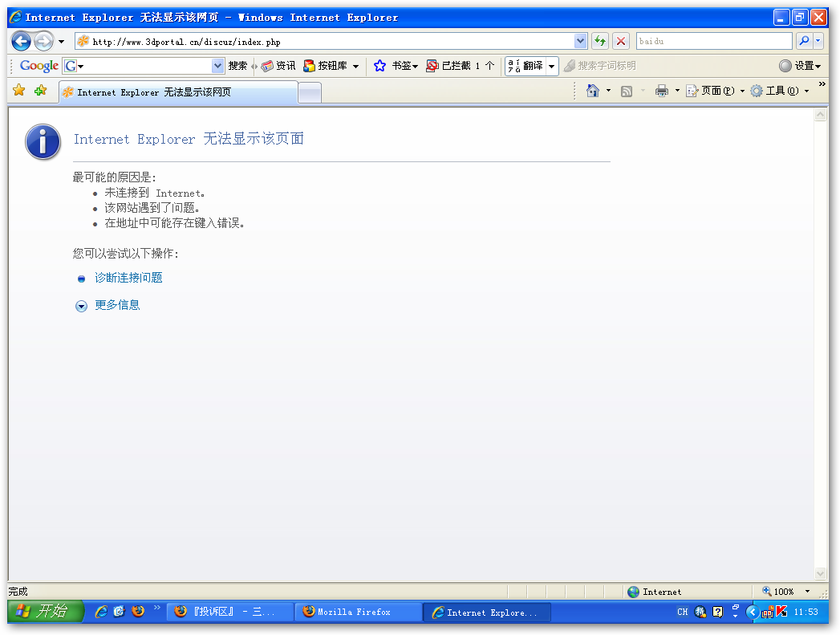Click the 开始 Start button
The width and height of the screenshot is (840, 635).
click(46, 612)
